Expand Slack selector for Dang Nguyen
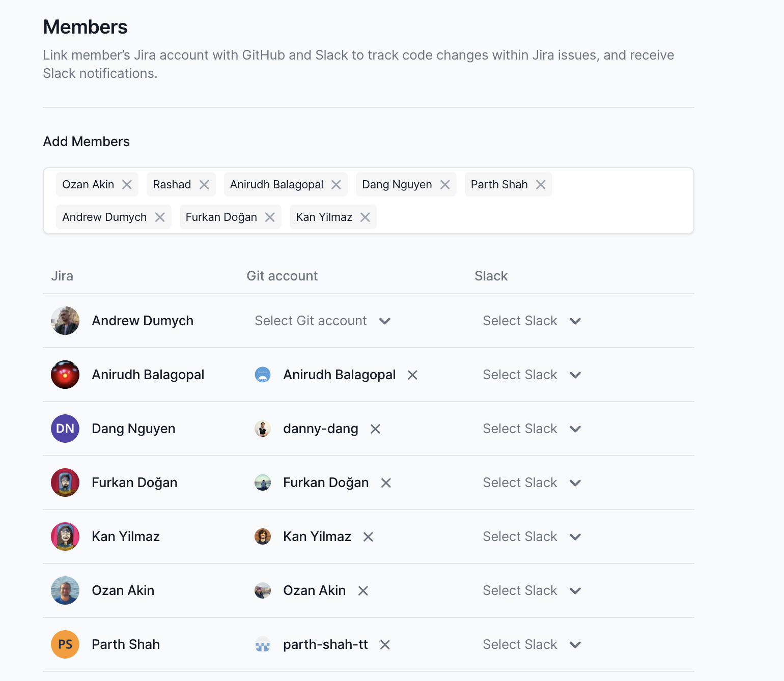 531,429
